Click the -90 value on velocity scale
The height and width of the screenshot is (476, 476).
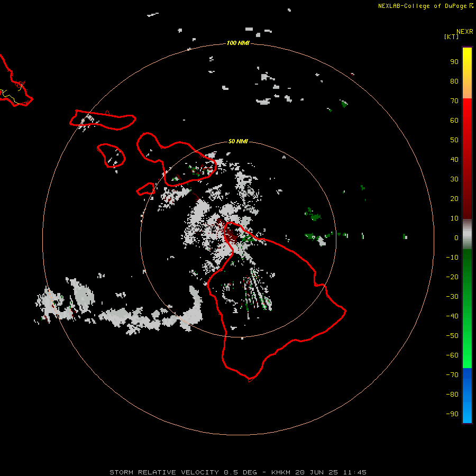452,414
